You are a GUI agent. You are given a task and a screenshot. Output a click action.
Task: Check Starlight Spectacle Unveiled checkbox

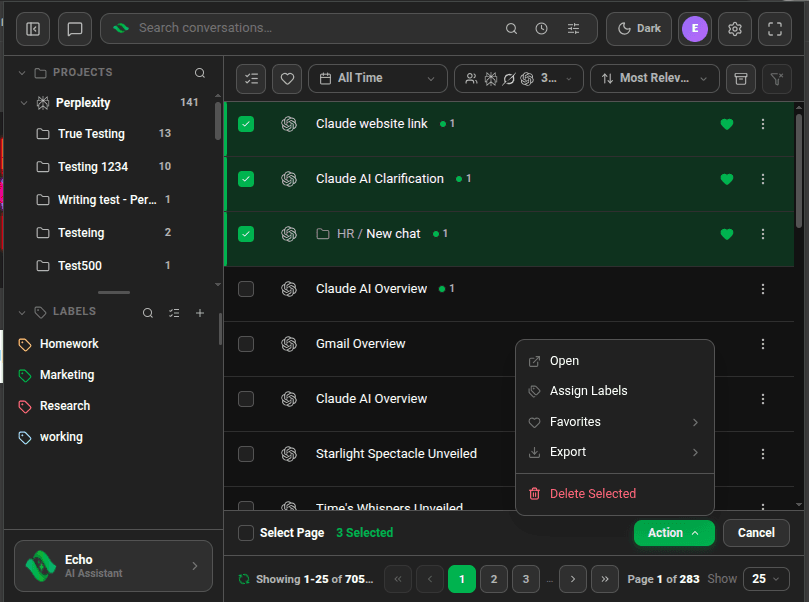(246, 454)
